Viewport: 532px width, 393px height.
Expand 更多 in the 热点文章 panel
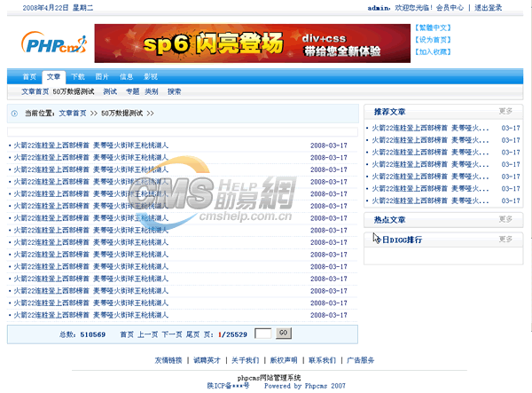(x=505, y=219)
